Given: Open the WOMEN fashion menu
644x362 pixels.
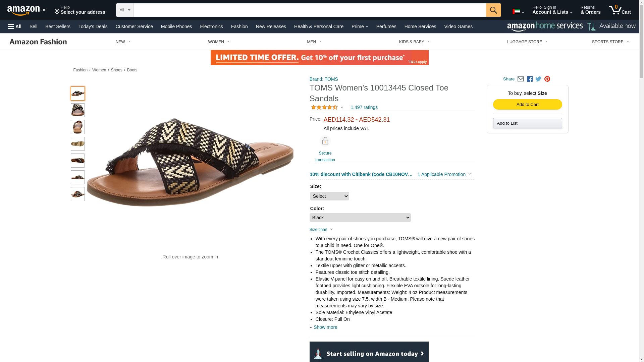Looking at the screenshot, I should tap(219, 42).
